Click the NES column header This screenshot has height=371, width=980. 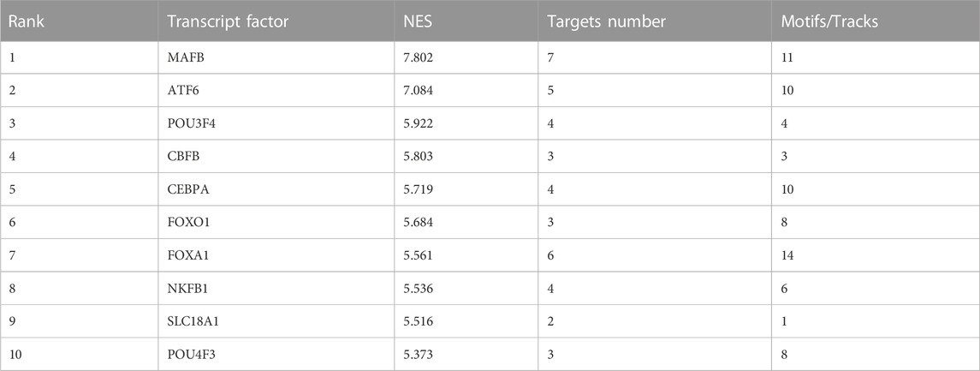pyautogui.click(x=466, y=21)
